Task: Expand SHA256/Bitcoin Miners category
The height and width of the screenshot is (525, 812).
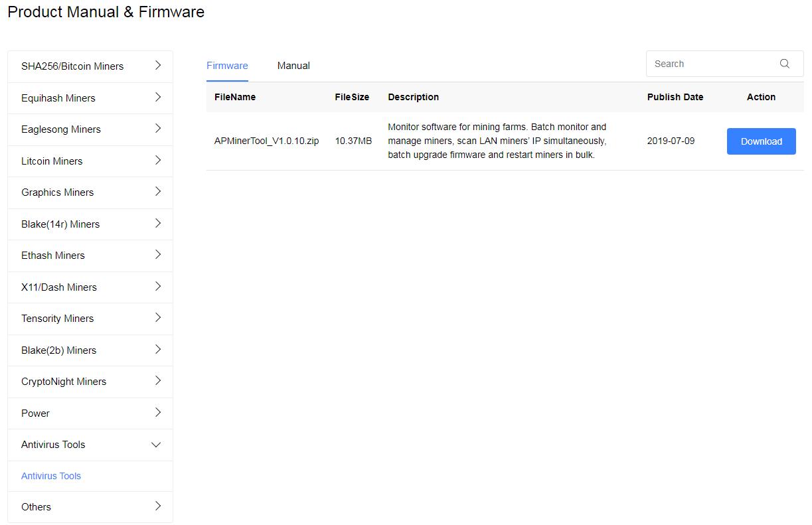Action: [x=157, y=66]
